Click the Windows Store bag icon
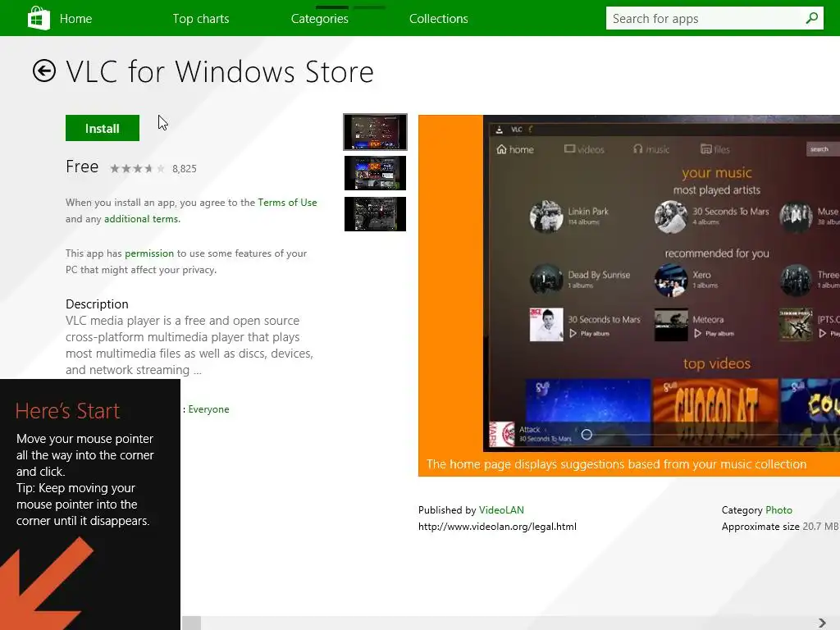Screen dimensions: 840x630 (39, 18)
